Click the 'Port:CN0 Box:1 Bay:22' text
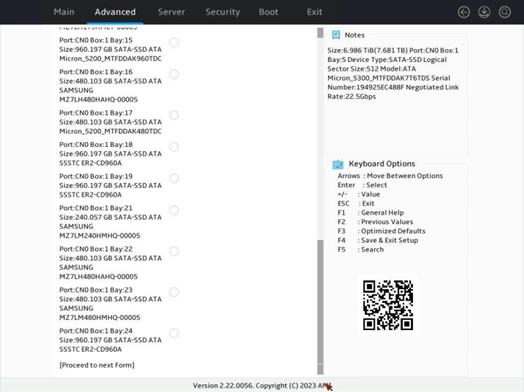This screenshot has width=524, height=392. coord(96,249)
